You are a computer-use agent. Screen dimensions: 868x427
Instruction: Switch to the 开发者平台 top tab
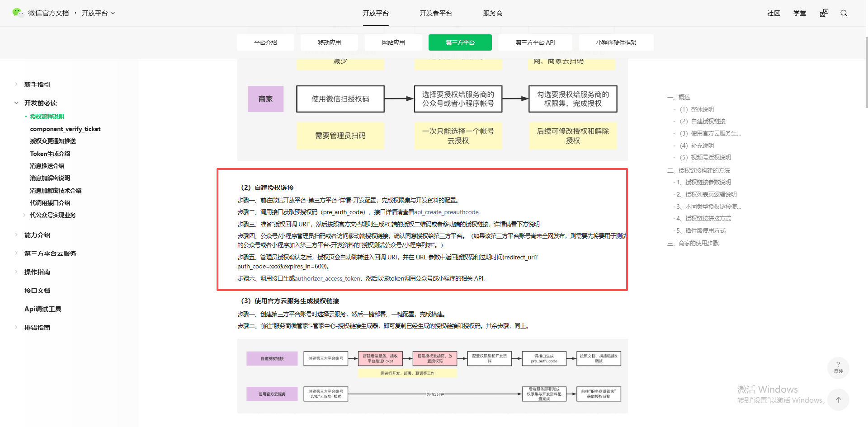pyautogui.click(x=436, y=13)
